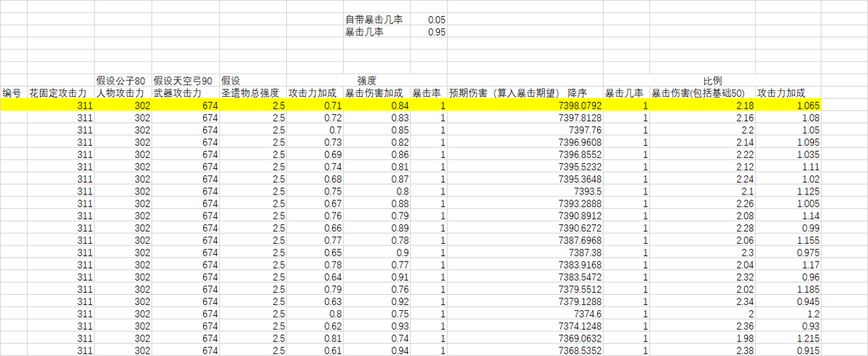Click the 暴击率 column header
Viewport: 868px width, 356px height.
(429, 93)
